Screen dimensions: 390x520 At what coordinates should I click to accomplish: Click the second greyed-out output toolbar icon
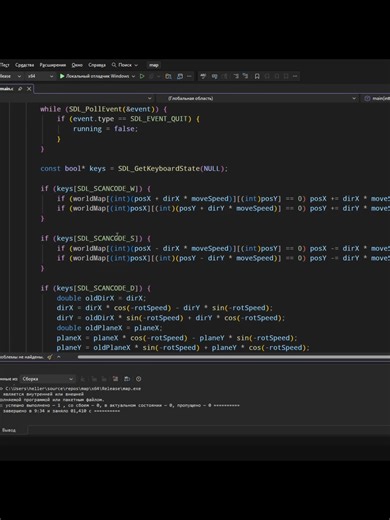(x=94, y=379)
